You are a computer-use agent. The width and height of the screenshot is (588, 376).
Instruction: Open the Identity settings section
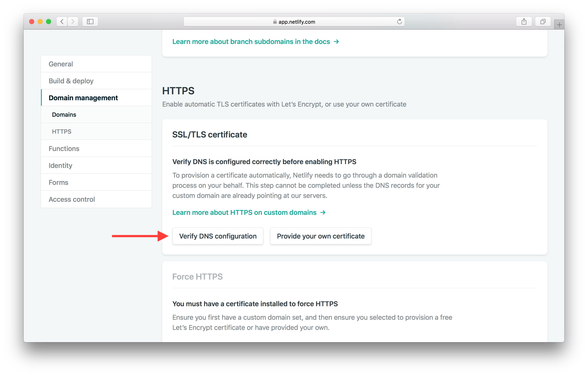click(x=60, y=166)
